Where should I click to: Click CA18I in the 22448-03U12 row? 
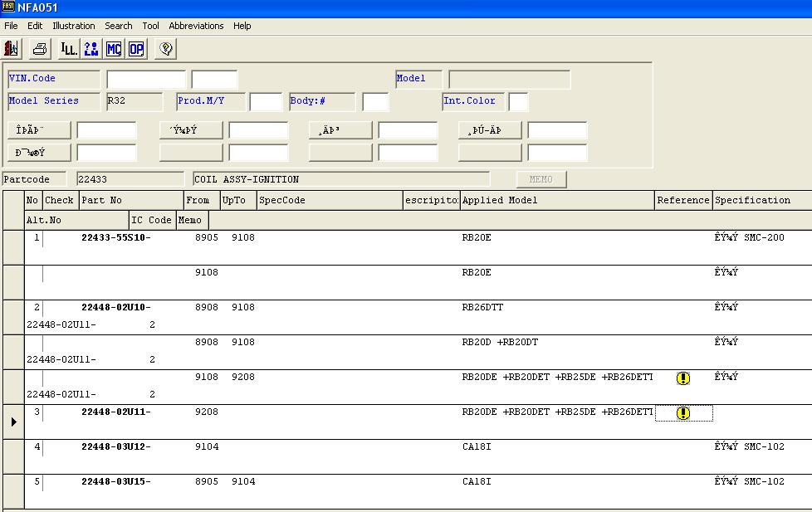point(477,446)
